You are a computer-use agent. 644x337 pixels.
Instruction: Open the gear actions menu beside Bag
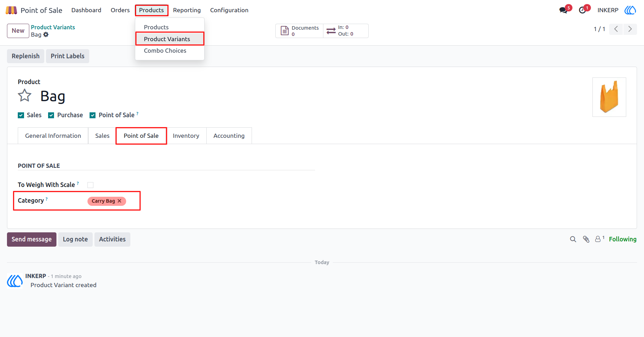click(46, 35)
